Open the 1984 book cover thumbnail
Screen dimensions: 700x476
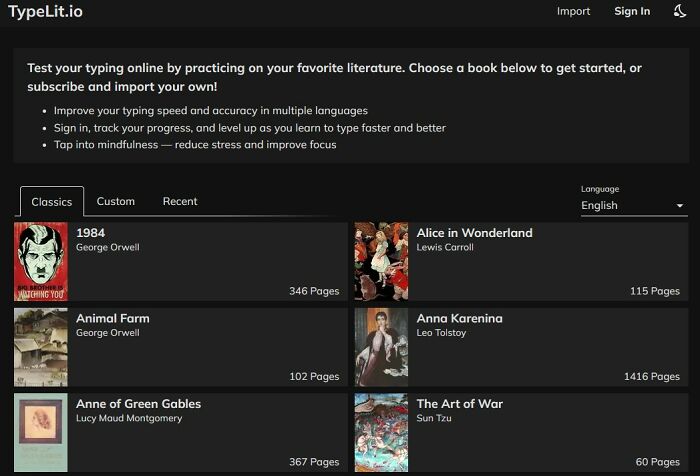pos(41,261)
